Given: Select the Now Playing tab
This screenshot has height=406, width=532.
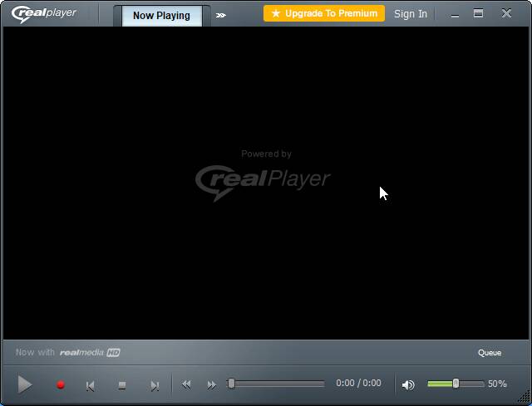Looking at the screenshot, I should point(161,16).
